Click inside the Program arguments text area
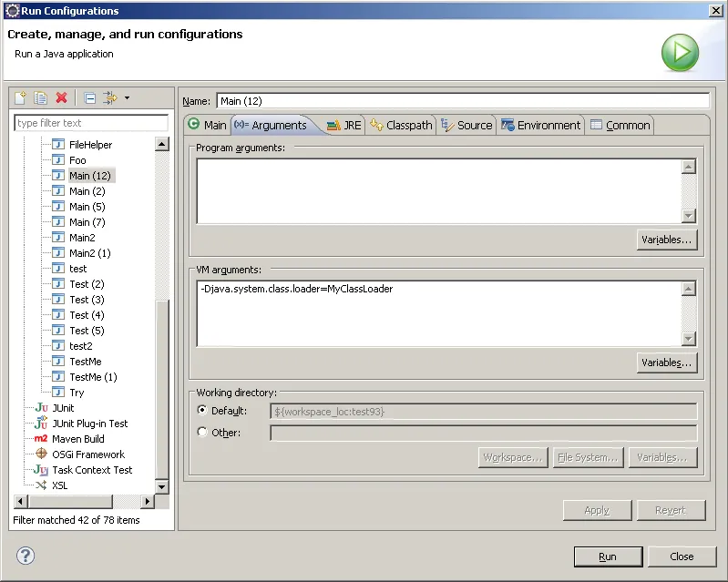 pos(439,191)
